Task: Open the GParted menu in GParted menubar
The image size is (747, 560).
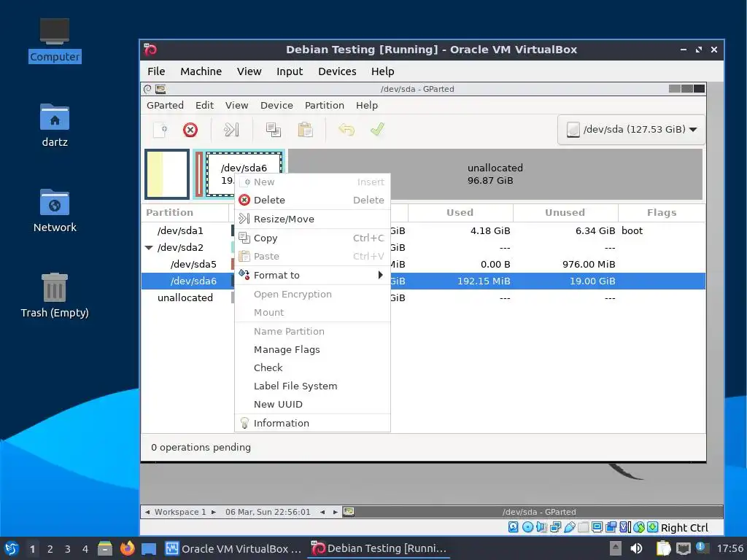Action: 165,105
